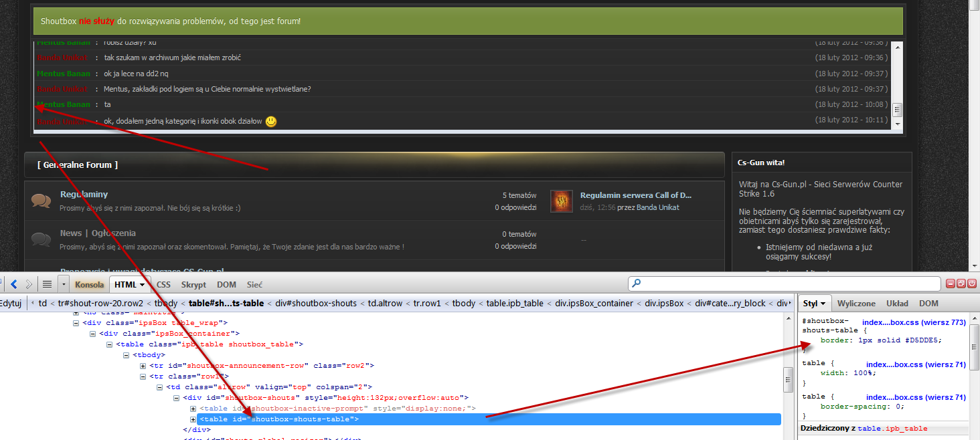Detach Firebug into a separate window
The image size is (980, 440).
coord(961,284)
